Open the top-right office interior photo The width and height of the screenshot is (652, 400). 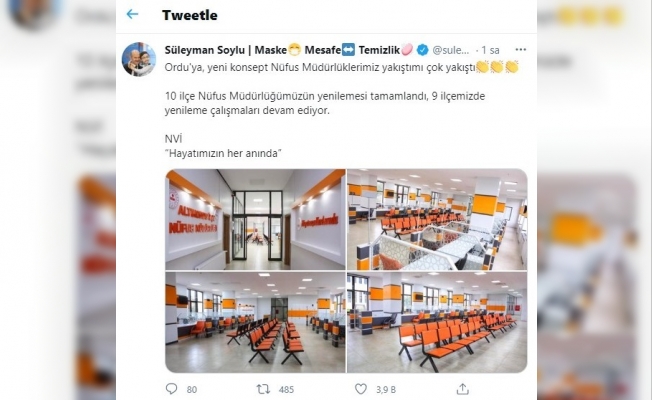tap(437, 220)
